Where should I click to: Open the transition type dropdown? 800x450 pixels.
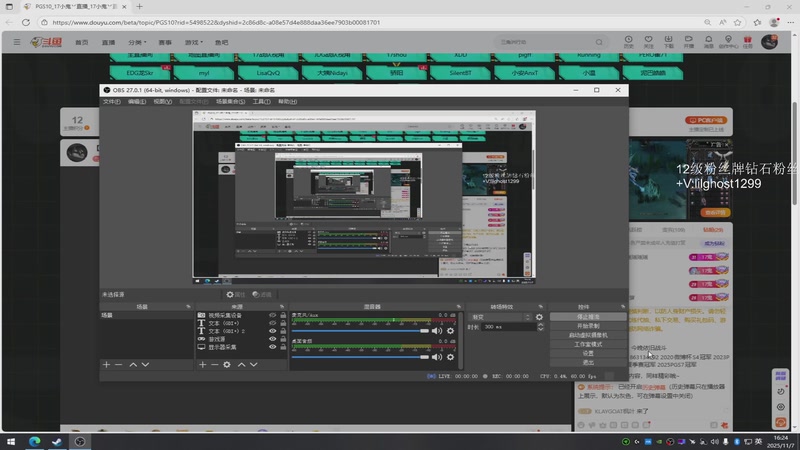pos(499,317)
